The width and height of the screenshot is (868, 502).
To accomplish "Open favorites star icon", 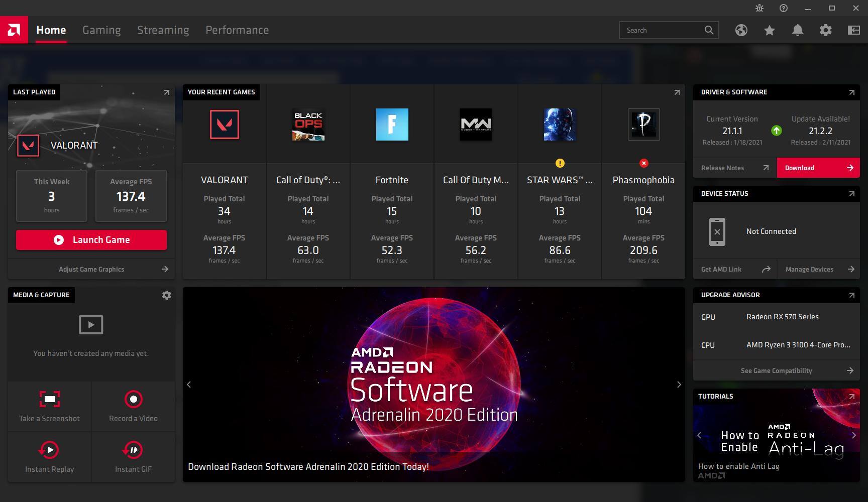I will (x=769, y=30).
